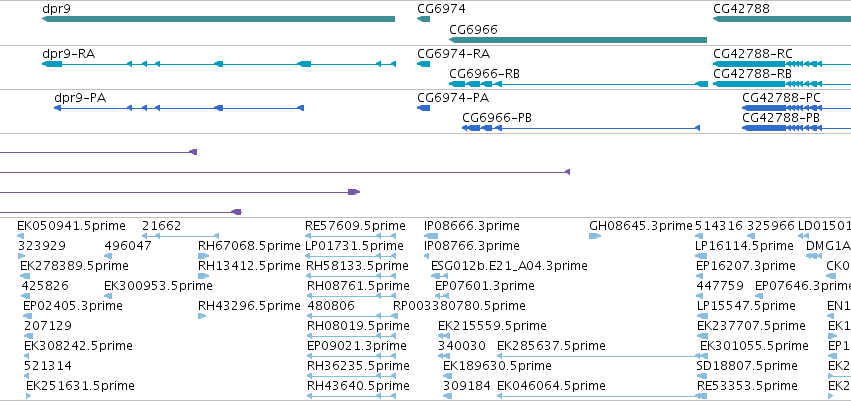The image size is (851, 401).
Task: Select the RH36235.5prime EST label
Action: (358, 366)
